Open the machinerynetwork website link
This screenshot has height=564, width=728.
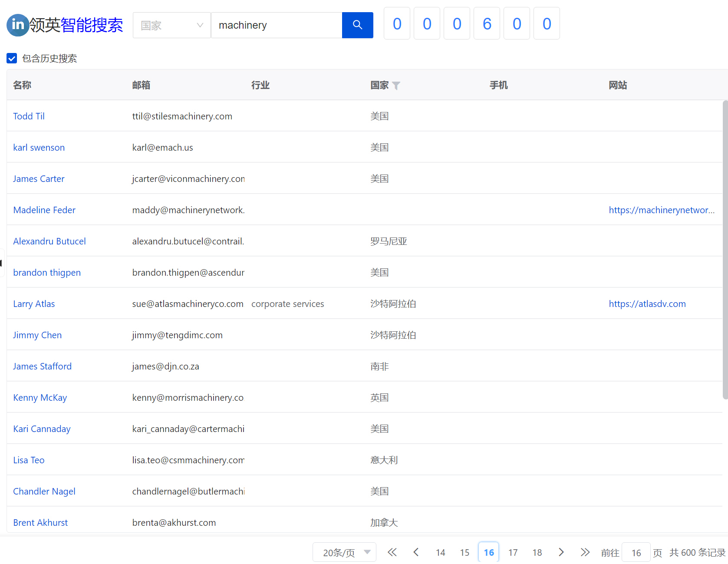pos(661,210)
